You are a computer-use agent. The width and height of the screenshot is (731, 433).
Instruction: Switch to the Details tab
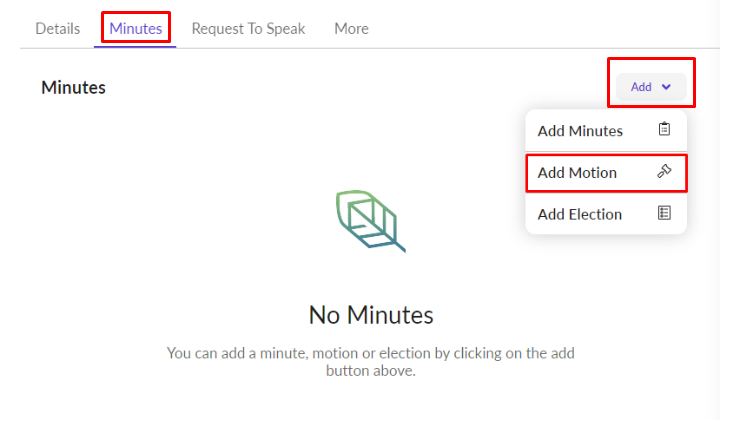click(x=57, y=28)
